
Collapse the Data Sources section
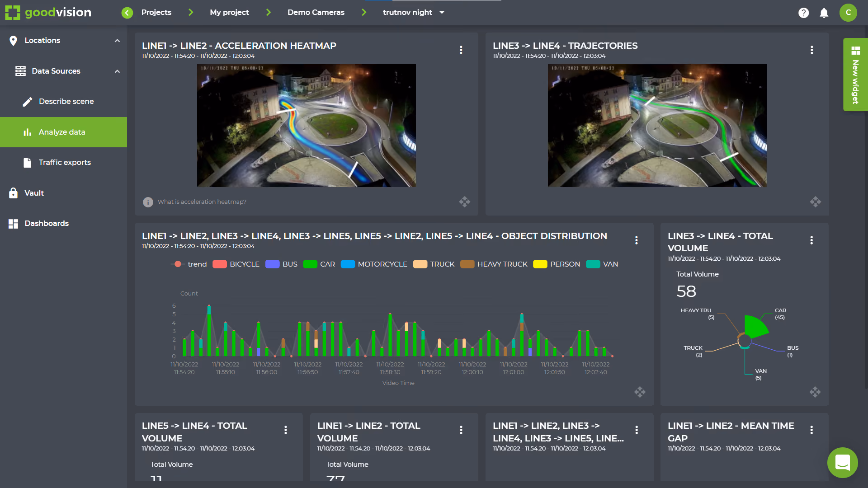[x=118, y=71]
